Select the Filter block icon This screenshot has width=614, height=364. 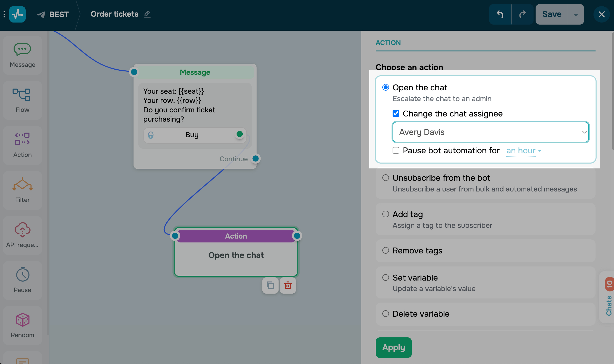pos(22,184)
